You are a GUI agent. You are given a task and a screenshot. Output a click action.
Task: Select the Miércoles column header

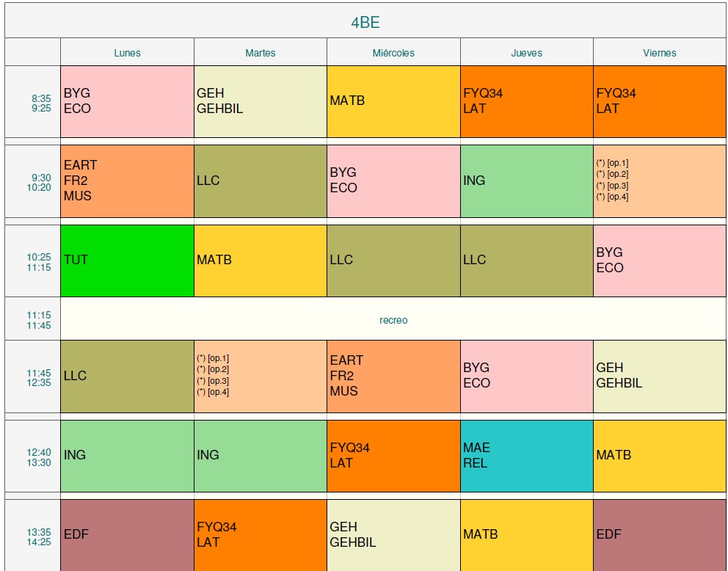[393, 53]
